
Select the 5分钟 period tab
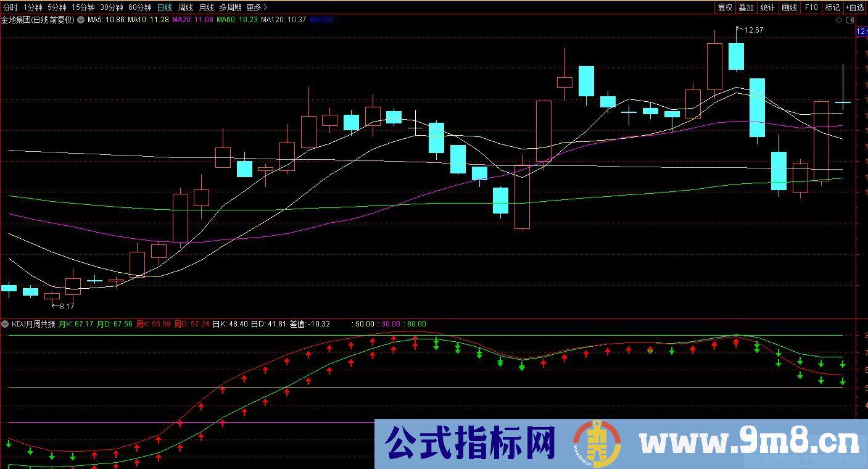click(57, 7)
